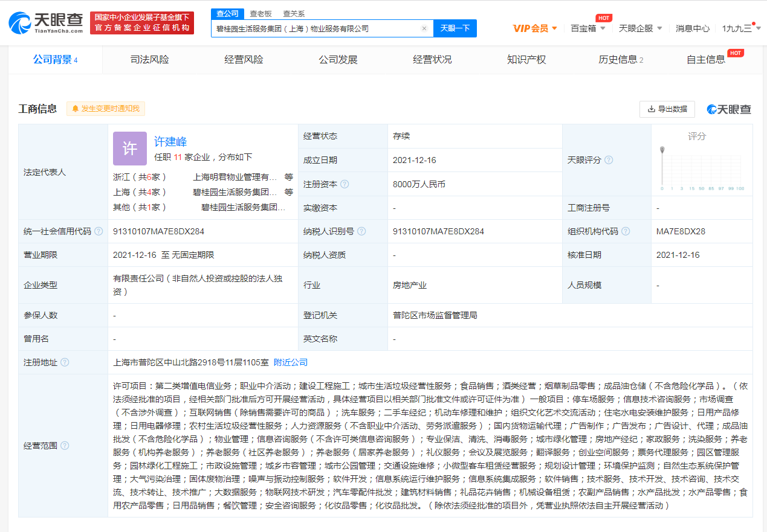Click help icon next to 注册资本

coord(345,184)
